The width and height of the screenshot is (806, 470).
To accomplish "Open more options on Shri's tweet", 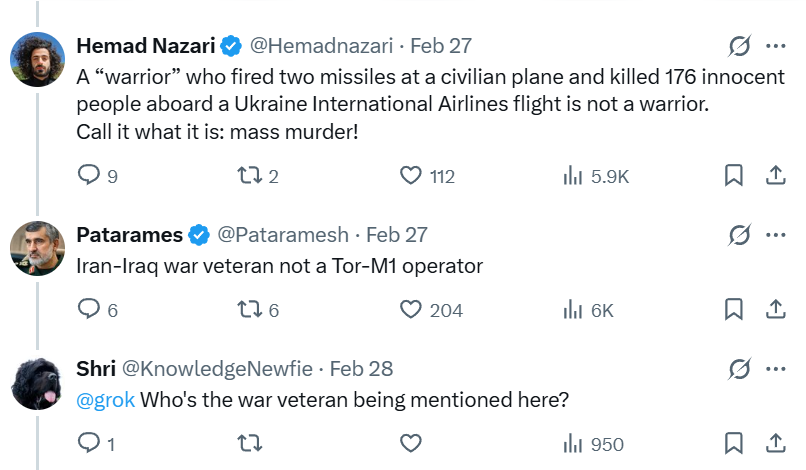I will point(775,369).
